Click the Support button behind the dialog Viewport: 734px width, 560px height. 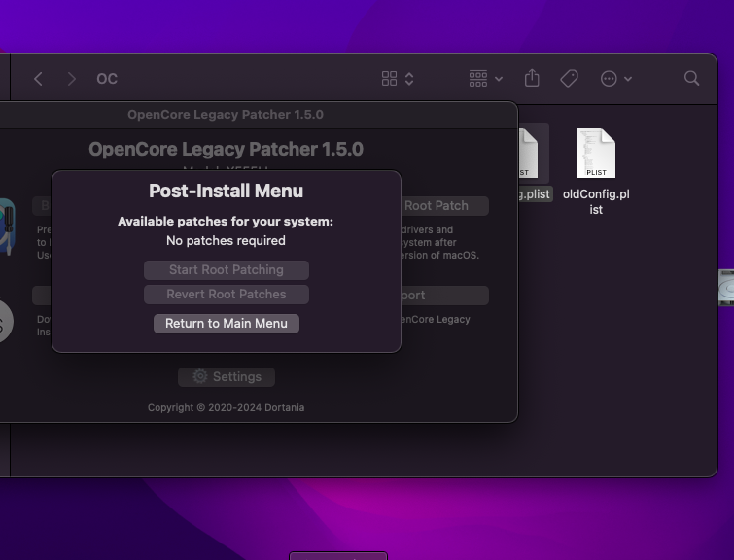click(x=444, y=296)
